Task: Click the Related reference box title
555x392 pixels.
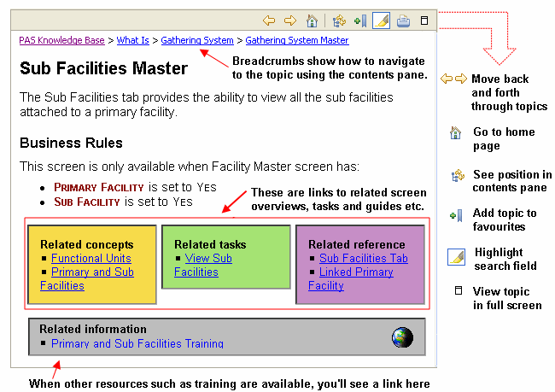Action: coord(357,245)
